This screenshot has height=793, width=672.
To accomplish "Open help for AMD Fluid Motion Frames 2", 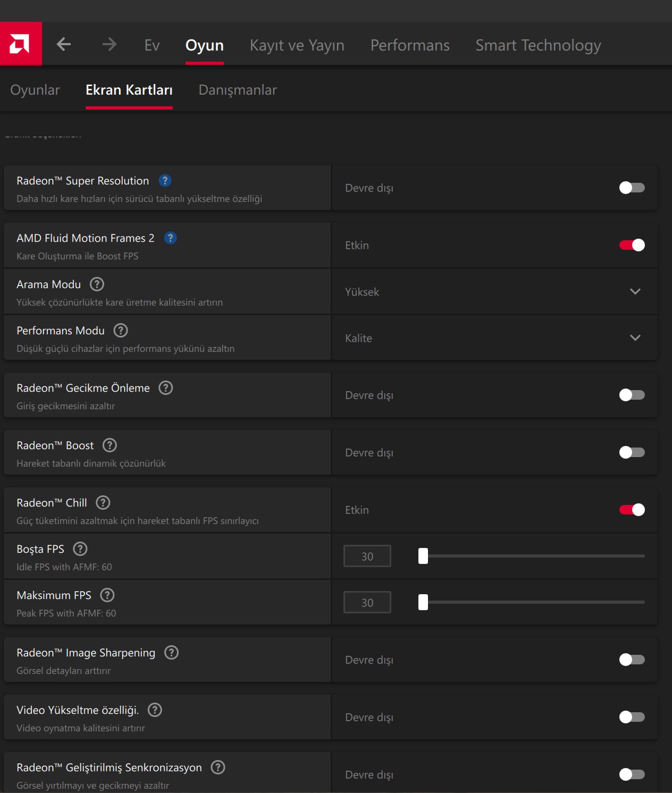I will coord(171,238).
